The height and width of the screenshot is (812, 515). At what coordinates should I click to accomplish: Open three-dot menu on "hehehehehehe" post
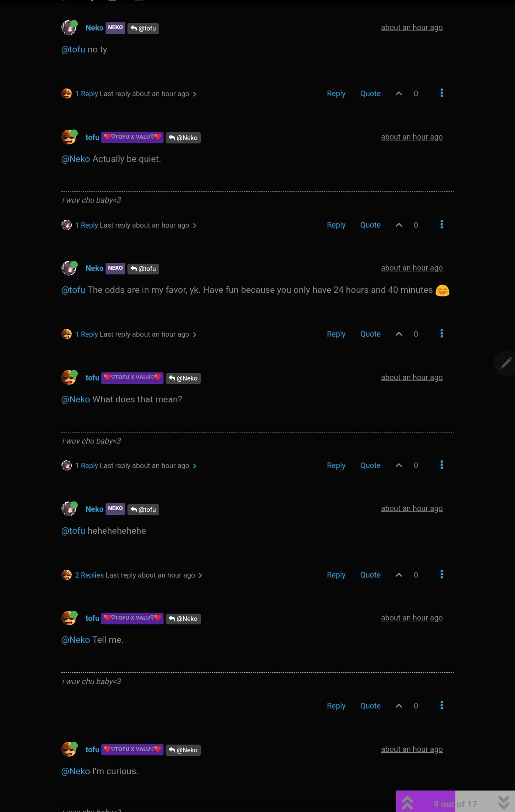(x=442, y=575)
